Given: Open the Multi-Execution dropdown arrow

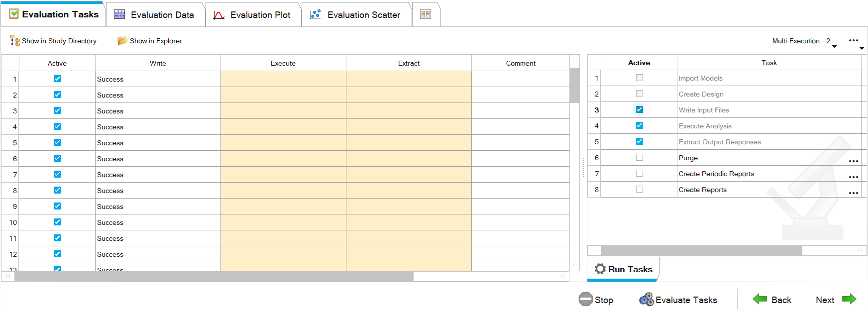Looking at the screenshot, I should coord(835,46).
